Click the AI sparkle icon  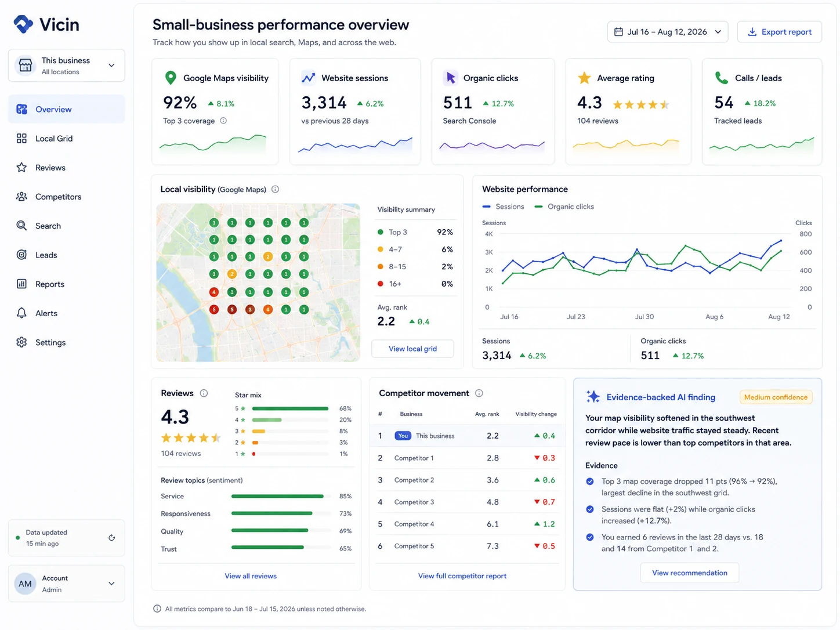[x=593, y=396]
